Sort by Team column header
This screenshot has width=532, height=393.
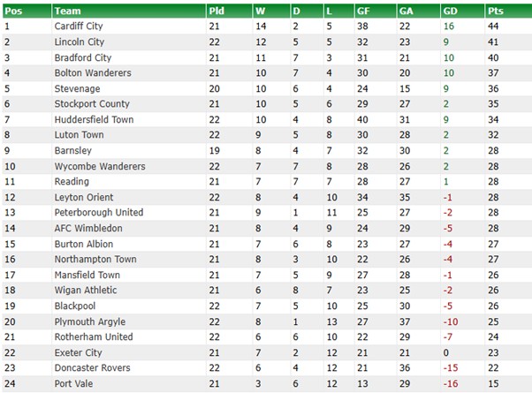[x=67, y=11]
